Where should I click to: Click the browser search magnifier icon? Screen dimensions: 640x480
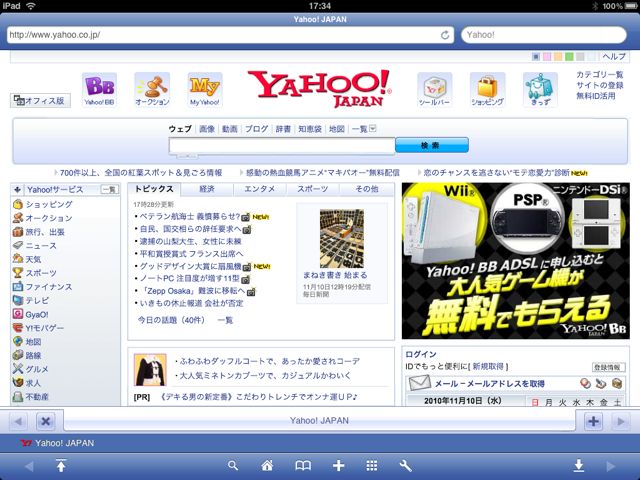click(x=233, y=465)
